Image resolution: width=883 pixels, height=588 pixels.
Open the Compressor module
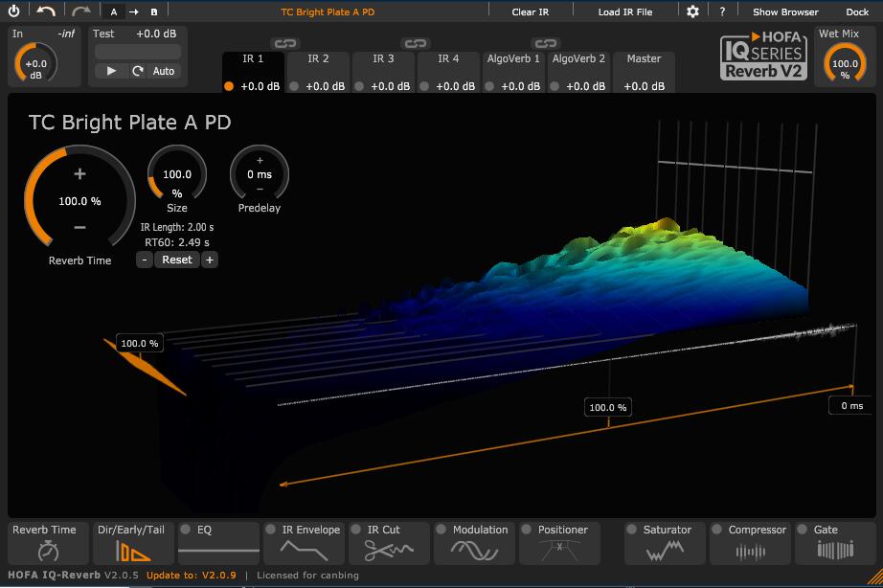coord(750,543)
